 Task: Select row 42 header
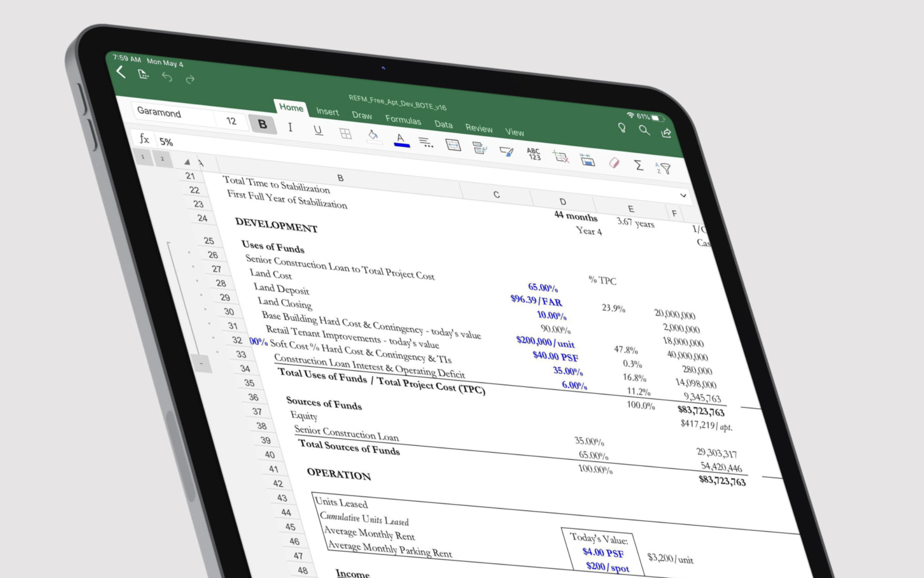coord(278,483)
